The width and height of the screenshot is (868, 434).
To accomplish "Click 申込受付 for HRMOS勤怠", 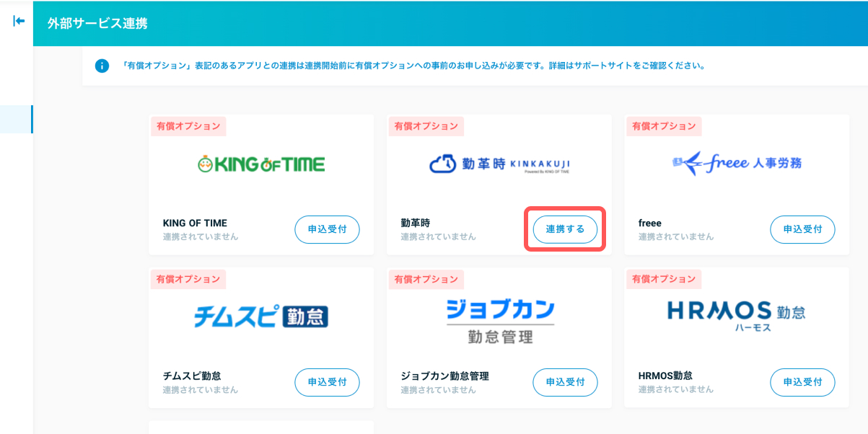I will 802,382.
